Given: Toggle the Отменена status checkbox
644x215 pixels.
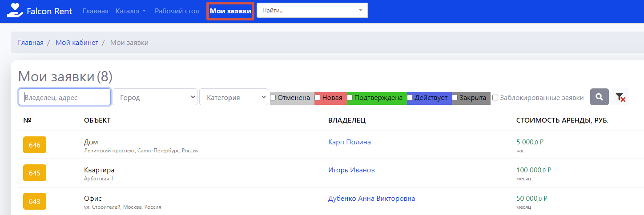Looking at the screenshot, I should [x=273, y=97].
